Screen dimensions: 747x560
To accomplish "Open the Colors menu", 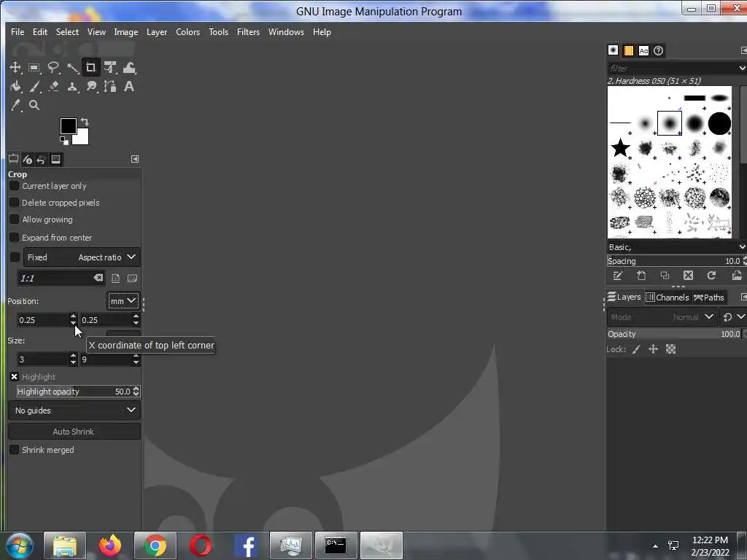I will [x=187, y=32].
